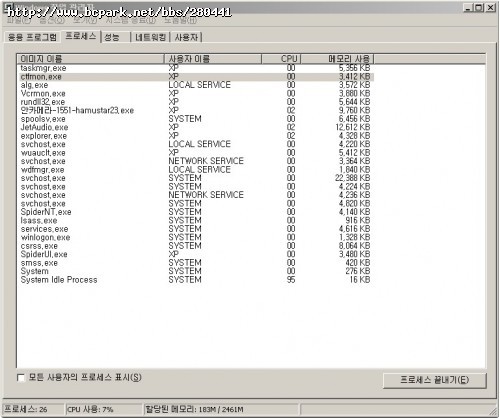Image resolution: width=500 pixels, height=418 pixels.
Task: Click LOCAL SERVICE user in alg.exe row
Action: coord(199,85)
